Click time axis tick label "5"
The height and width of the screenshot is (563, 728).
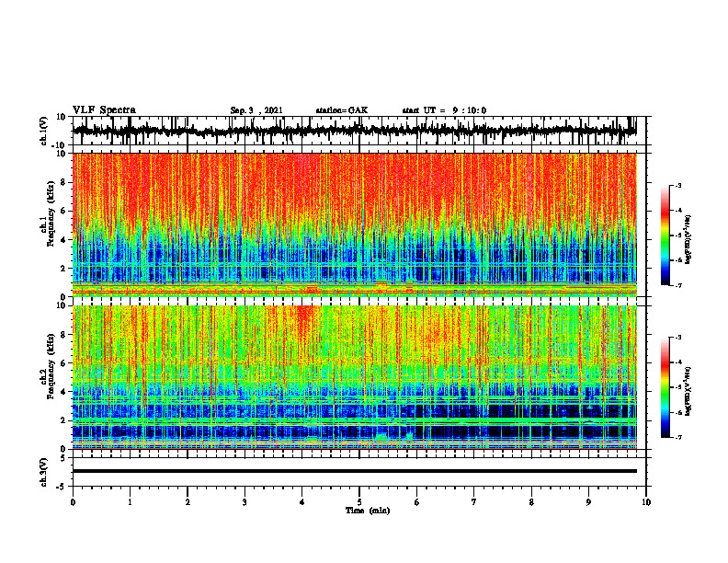[359, 502]
